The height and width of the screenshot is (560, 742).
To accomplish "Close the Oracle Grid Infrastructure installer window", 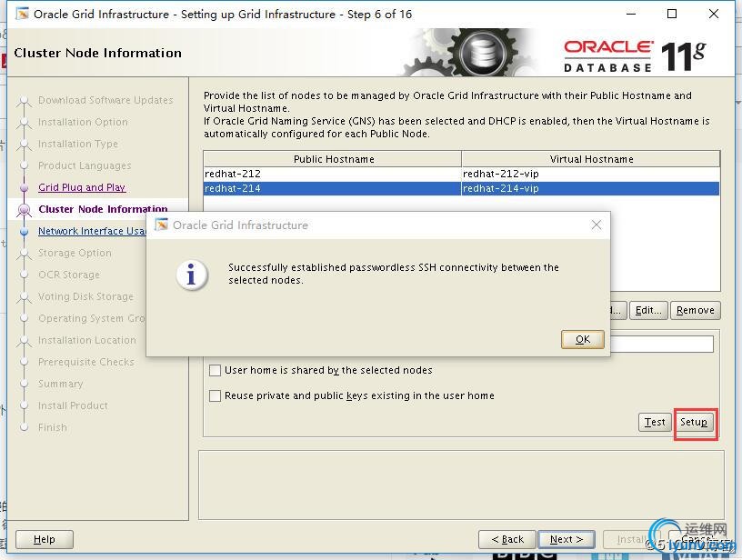I will point(714,14).
